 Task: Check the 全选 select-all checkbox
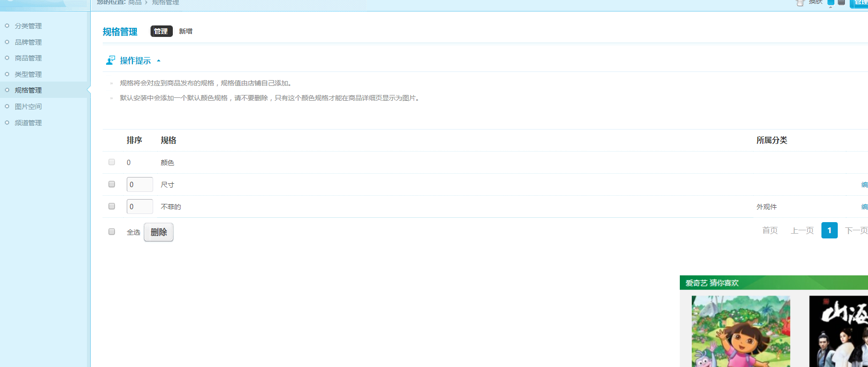pos(112,232)
